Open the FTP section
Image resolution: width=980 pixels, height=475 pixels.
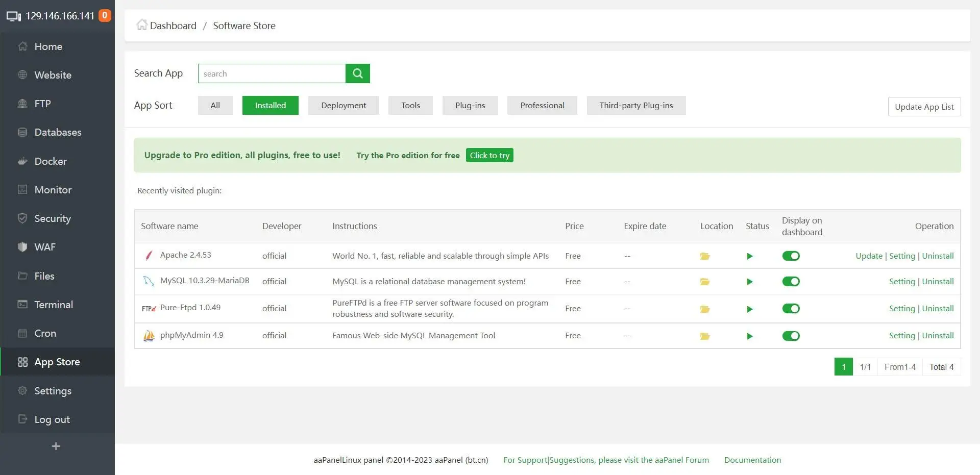coord(57,104)
